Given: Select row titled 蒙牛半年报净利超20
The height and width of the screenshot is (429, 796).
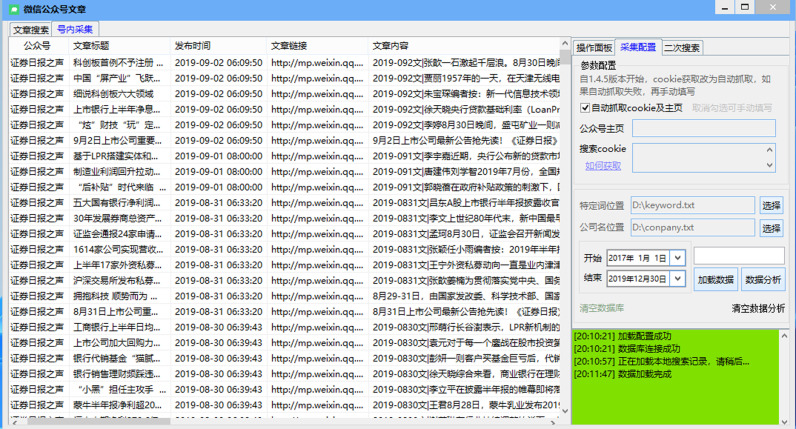Looking at the screenshot, I should coord(284,405).
